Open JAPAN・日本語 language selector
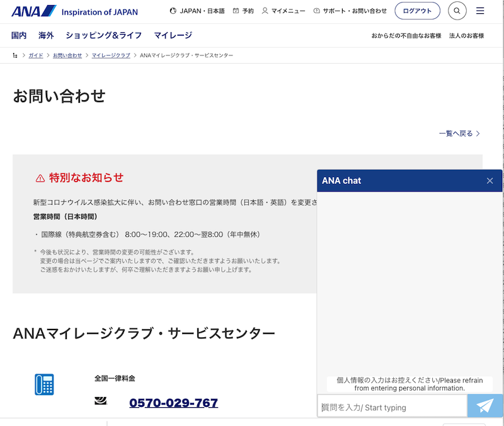Screen dimensions: 504x426 pyautogui.click(x=202, y=11)
